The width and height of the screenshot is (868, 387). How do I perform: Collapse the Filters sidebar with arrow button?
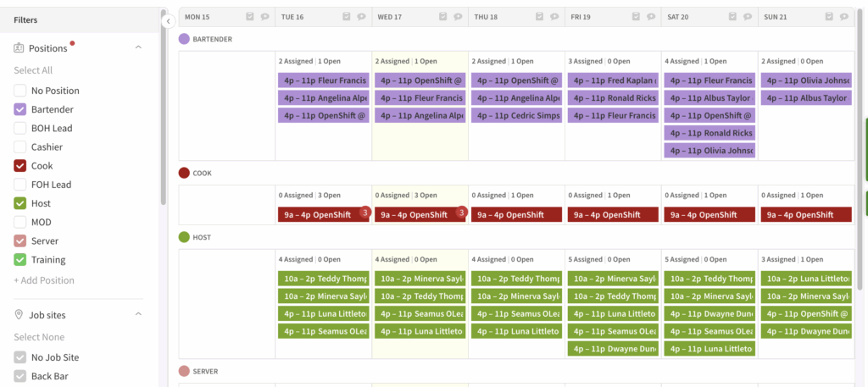pyautogui.click(x=168, y=20)
